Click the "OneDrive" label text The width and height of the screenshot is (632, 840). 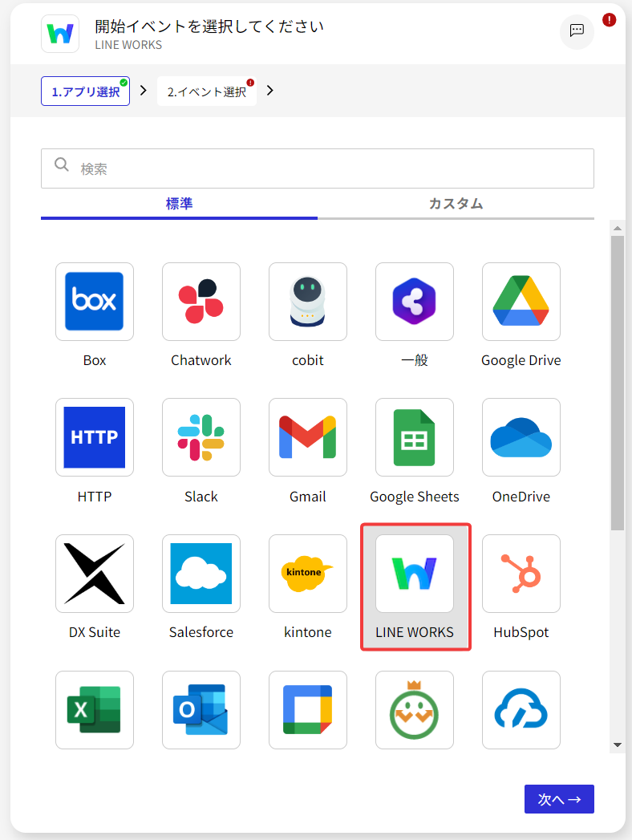pos(521,497)
